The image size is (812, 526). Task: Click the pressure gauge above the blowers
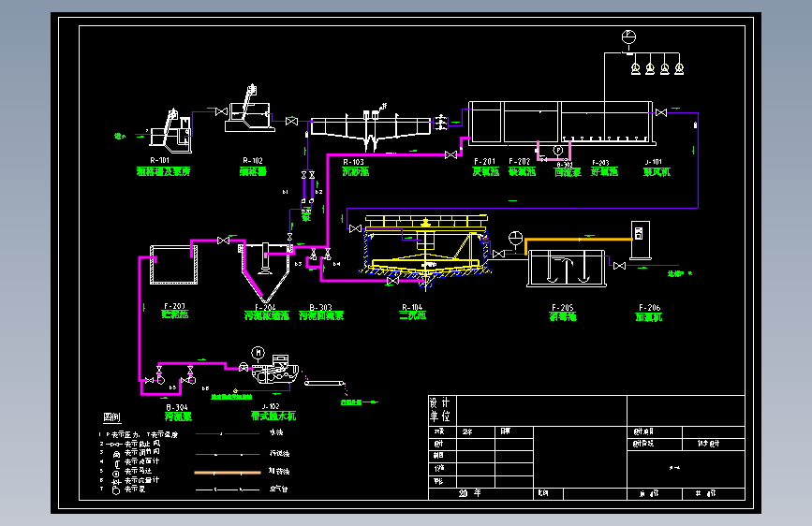628,37
